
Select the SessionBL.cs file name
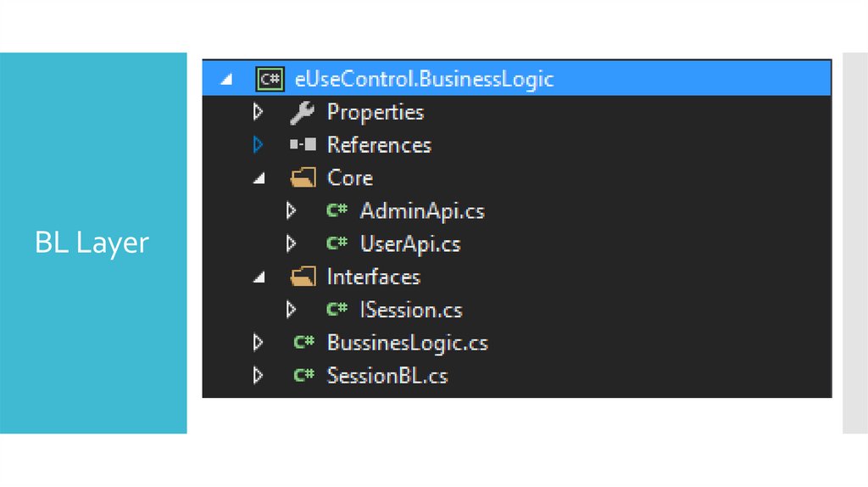click(387, 376)
